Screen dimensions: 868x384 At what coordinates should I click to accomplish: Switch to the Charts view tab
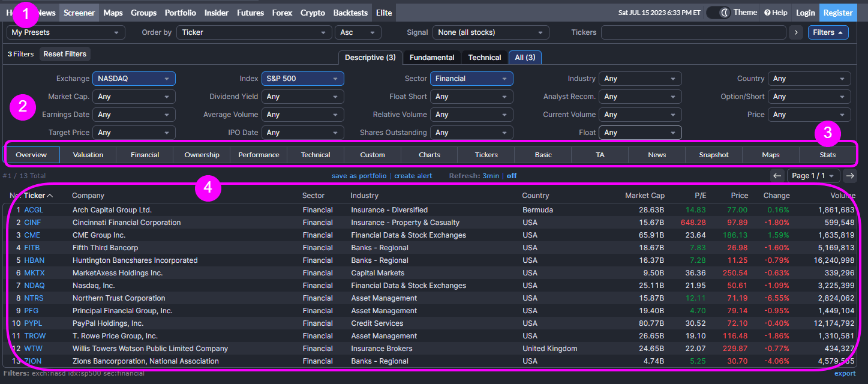coord(430,155)
